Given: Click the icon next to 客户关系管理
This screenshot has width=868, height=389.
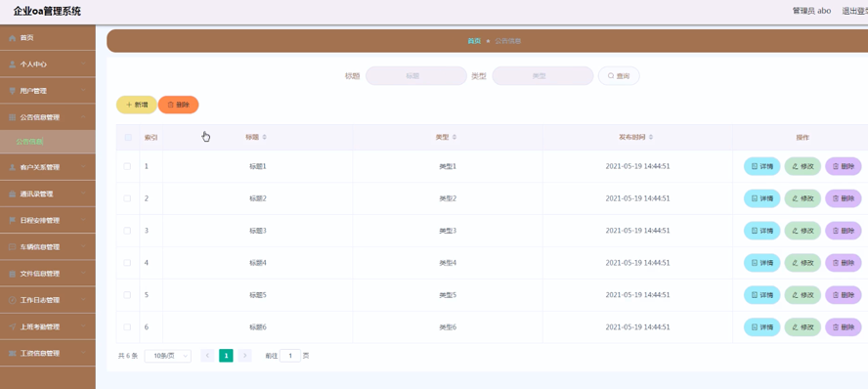Looking at the screenshot, I should click(x=12, y=167).
